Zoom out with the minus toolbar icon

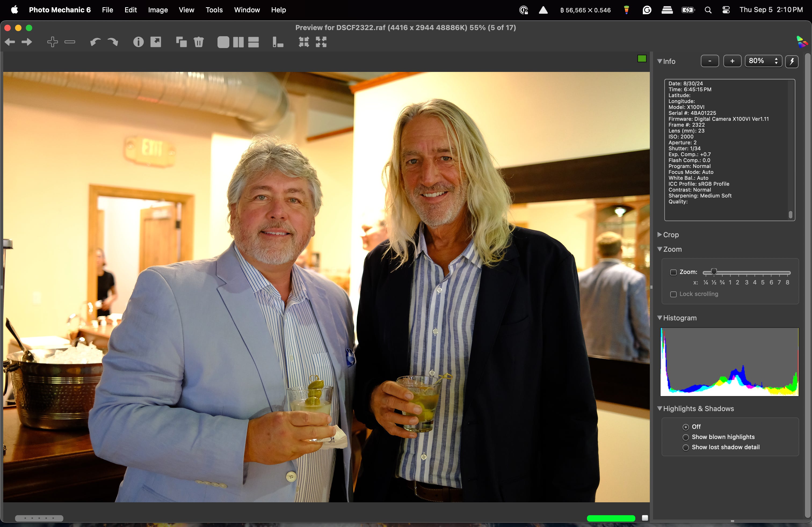(x=70, y=42)
